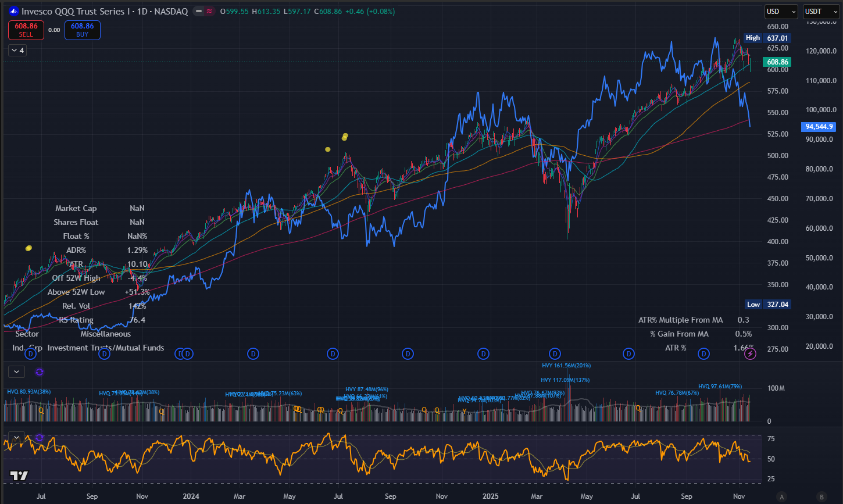Click the HVY 117.09M(137%) volume label
This screenshot has width=843, height=504.
coord(566,380)
